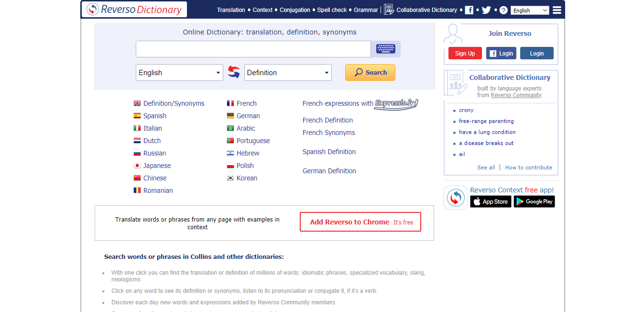Image resolution: width=644 pixels, height=312 pixels.
Task: Open the Definition/Synonyms link
Action: (x=174, y=103)
